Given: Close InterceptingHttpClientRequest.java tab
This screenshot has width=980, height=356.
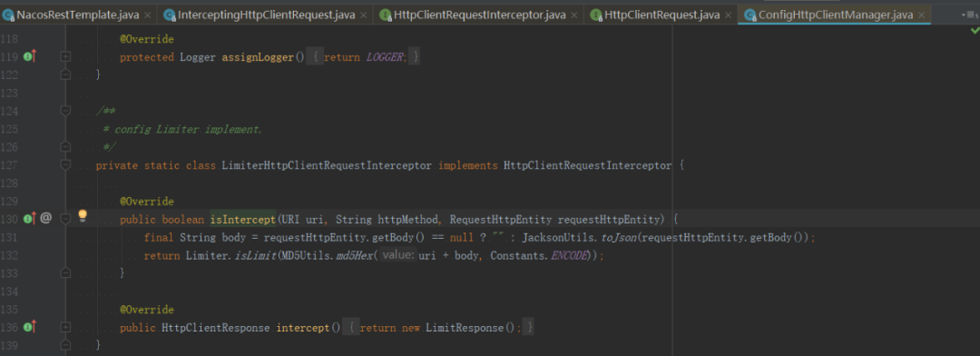Looking at the screenshot, I should (363, 15).
